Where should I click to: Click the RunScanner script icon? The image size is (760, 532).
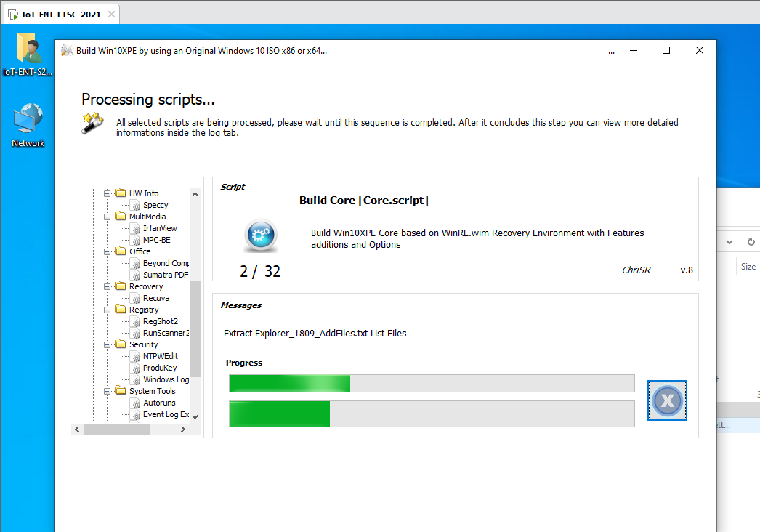(x=136, y=334)
